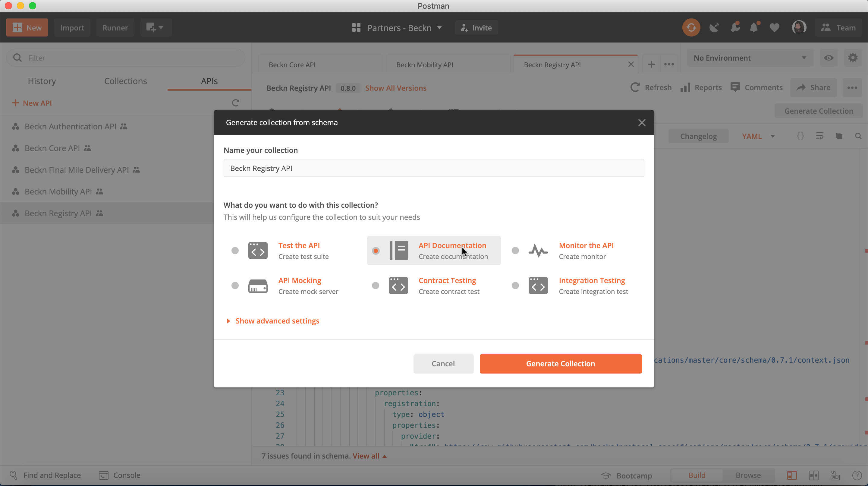Open the notifications bell icon
Viewport: 868px width, 486px height.
[x=754, y=28]
